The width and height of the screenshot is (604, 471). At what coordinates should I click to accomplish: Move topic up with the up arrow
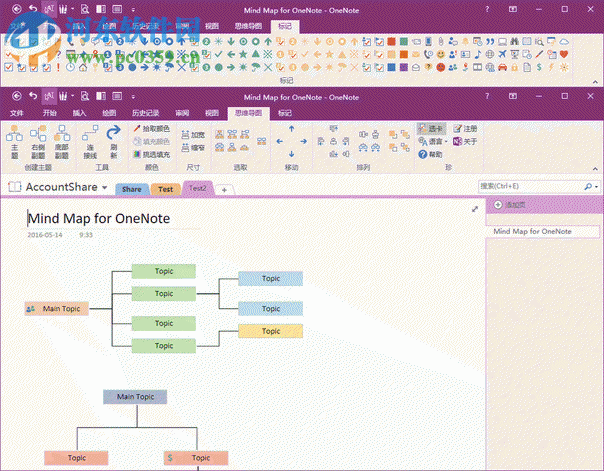[x=292, y=129]
